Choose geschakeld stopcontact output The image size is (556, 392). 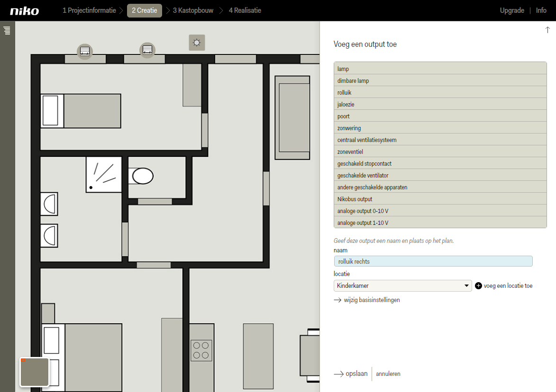click(440, 163)
